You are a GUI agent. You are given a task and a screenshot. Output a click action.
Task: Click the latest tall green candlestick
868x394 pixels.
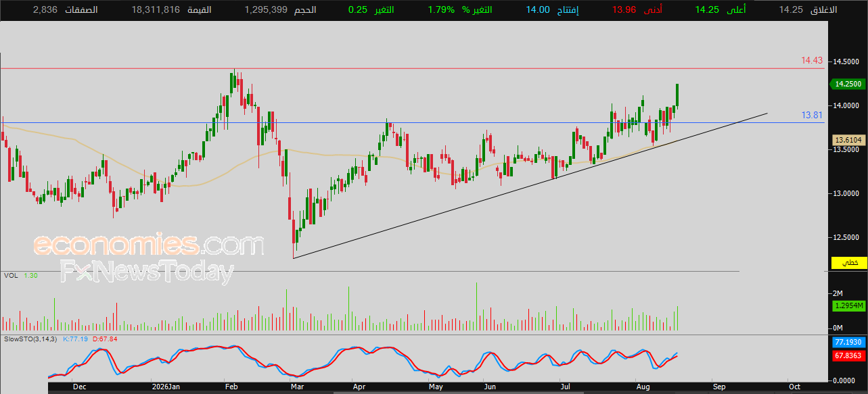677,95
